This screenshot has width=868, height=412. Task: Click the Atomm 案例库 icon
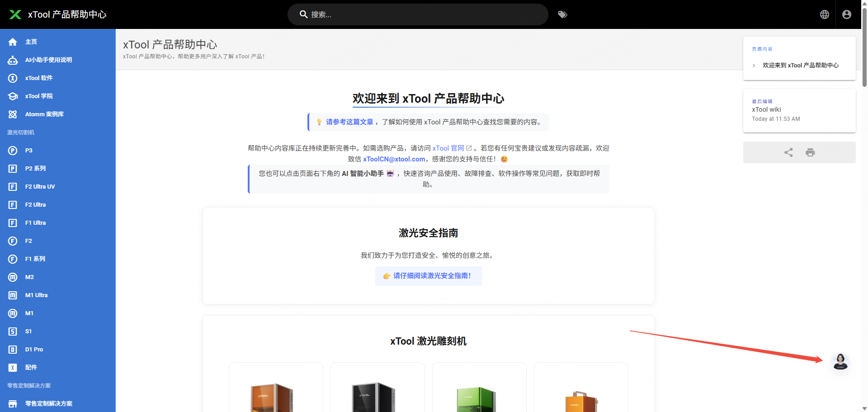(x=13, y=114)
